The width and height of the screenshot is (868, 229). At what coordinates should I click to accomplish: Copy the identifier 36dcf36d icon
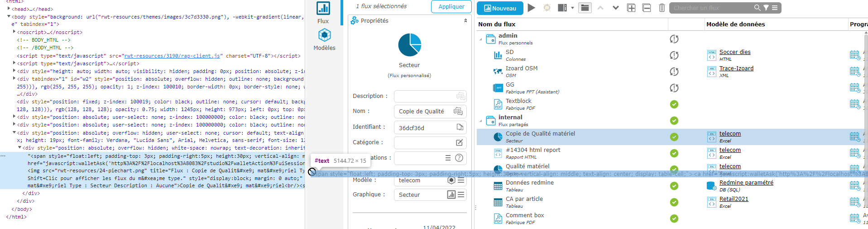[460, 127]
